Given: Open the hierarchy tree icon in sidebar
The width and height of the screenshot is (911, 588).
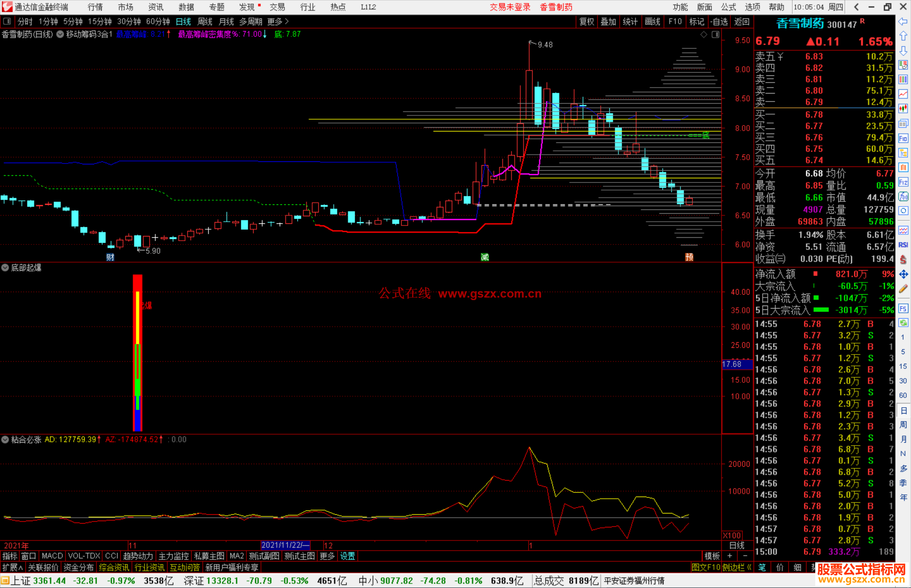Looking at the screenshot, I should 903,153.
